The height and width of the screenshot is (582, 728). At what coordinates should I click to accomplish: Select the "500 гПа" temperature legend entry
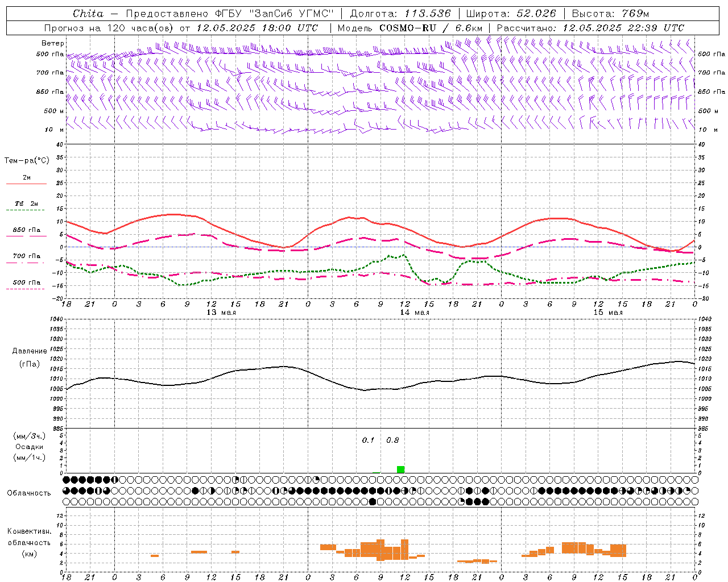pyautogui.click(x=27, y=282)
